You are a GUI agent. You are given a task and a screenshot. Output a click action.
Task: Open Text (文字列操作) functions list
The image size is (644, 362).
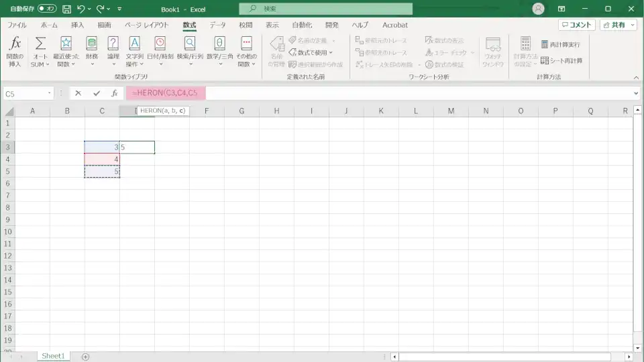(134, 52)
